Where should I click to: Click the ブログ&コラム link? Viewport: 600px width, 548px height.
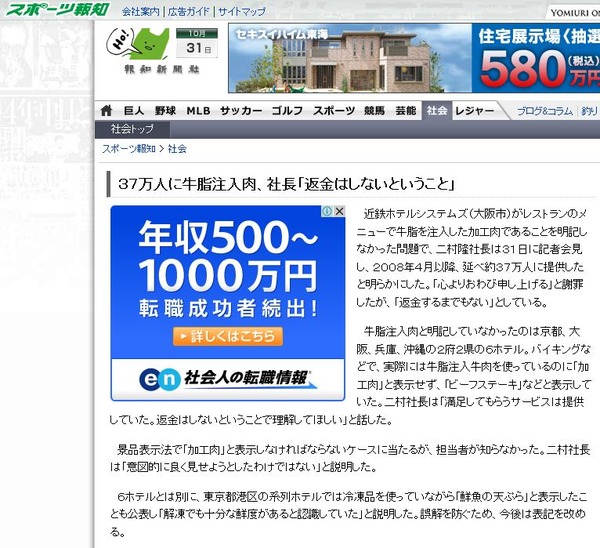[x=545, y=111]
